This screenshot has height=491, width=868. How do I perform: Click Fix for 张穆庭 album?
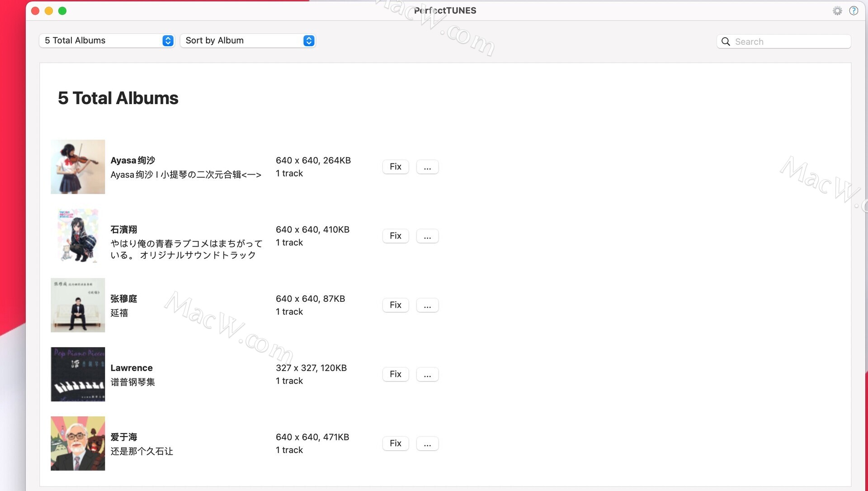[x=396, y=305]
